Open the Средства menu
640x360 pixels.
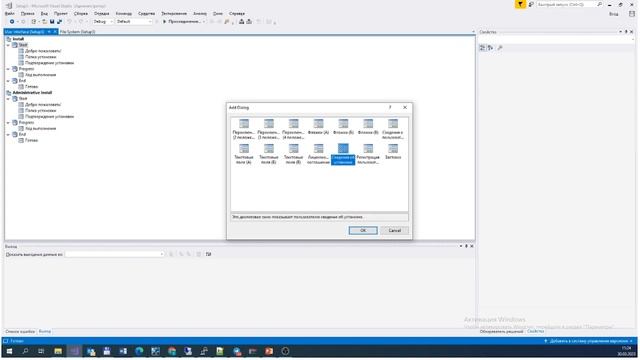click(x=146, y=13)
